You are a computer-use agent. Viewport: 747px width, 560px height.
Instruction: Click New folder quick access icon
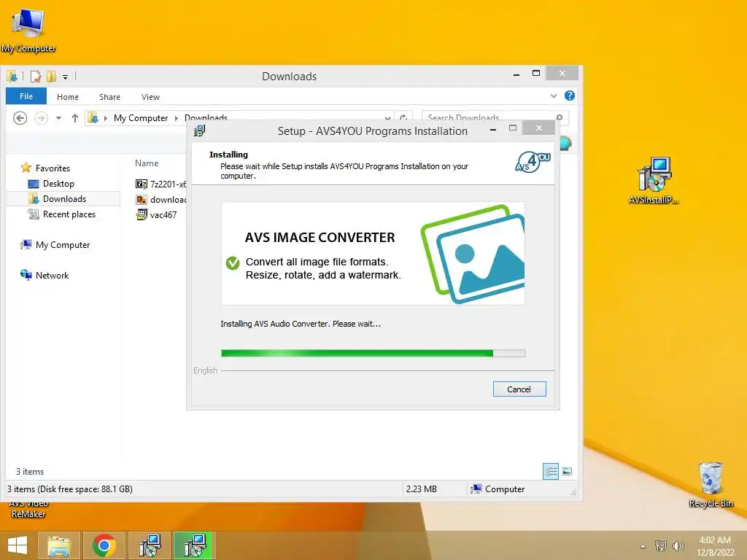point(51,76)
